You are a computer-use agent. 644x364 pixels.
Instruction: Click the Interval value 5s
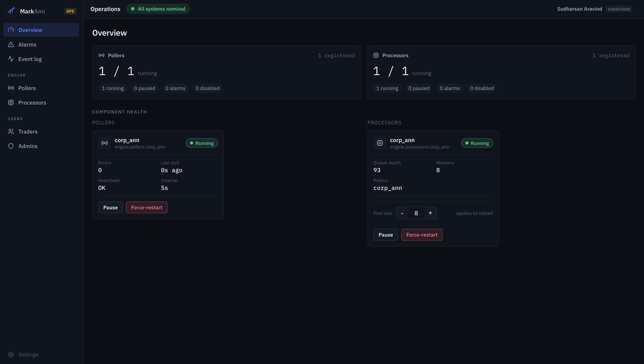(x=165, y=188)
